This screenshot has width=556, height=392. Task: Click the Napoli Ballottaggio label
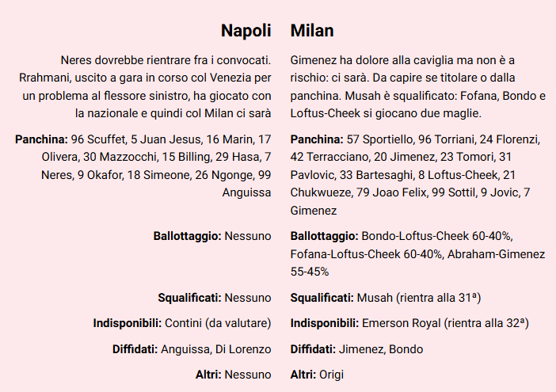[187, 236]
